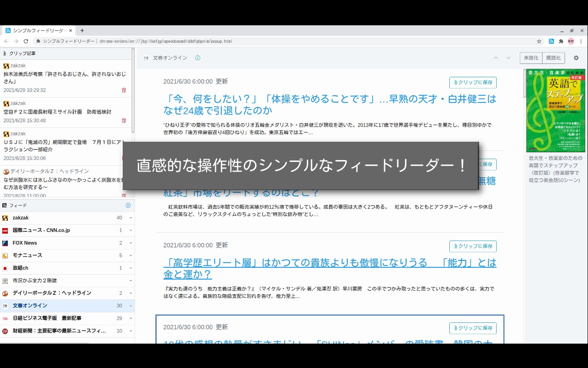
Task: Close the シンプルフィードリーダー browser tab
Action: (71, 30)
